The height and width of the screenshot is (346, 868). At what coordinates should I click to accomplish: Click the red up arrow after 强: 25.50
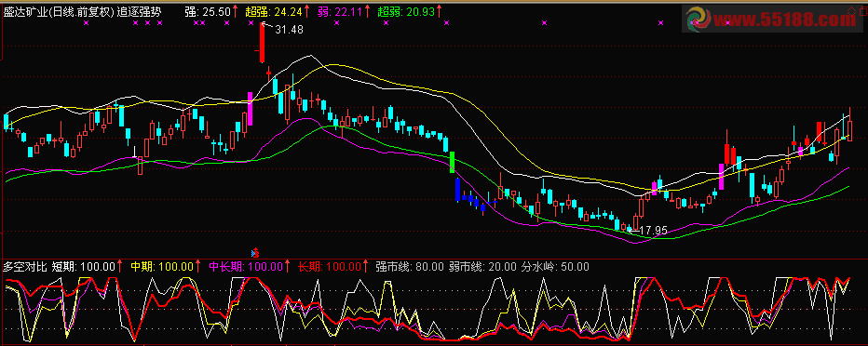(x=236, y=10)
